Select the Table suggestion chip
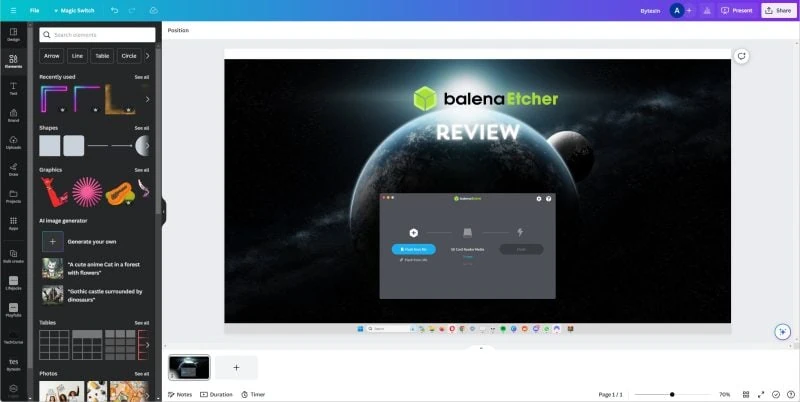The image size is (800, 402). tap(102, 56)
